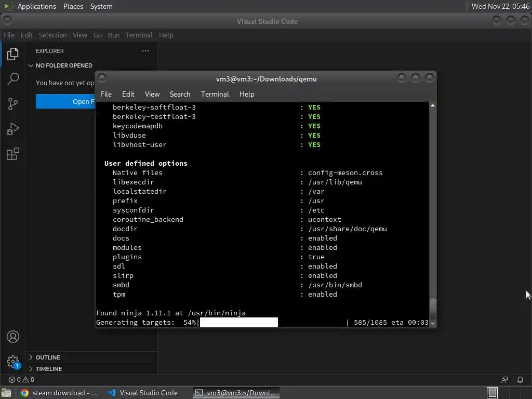The image size is (532, 399).
Task: Expand the OUTLINE section
Action: (45, 357)
